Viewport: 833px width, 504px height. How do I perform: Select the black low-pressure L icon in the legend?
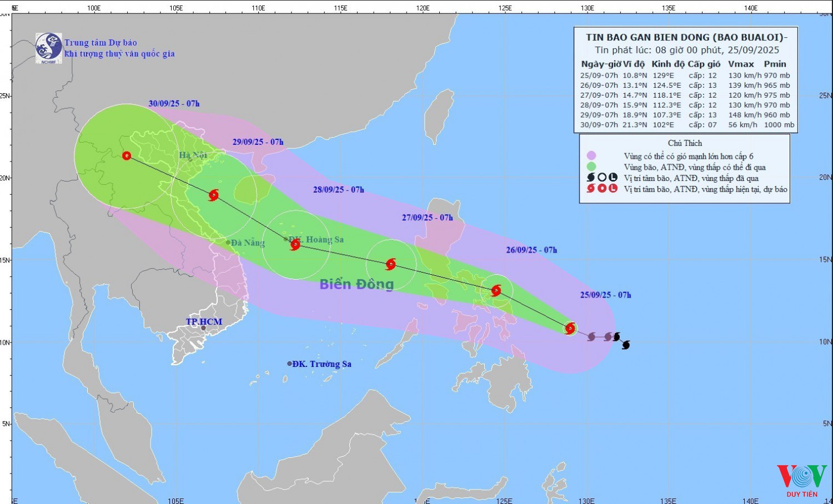coord(613,178)
